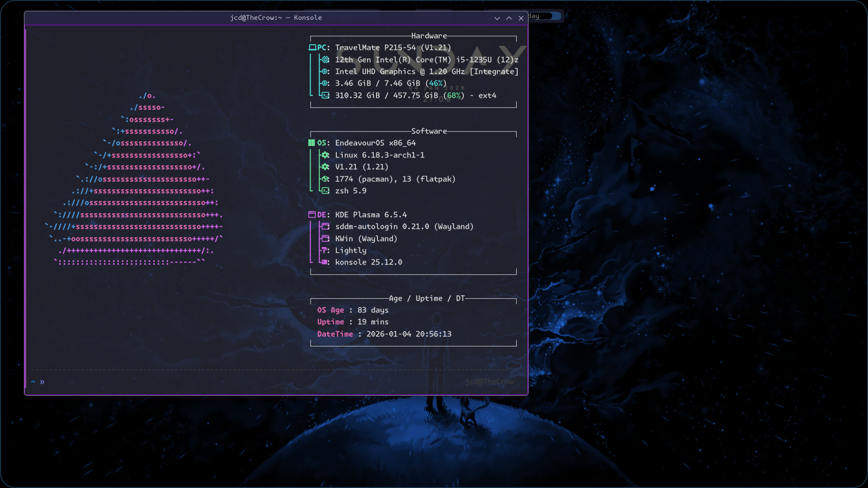
Task: Click the text "EndeavourOS x86_64"
Action: point(375,143)
